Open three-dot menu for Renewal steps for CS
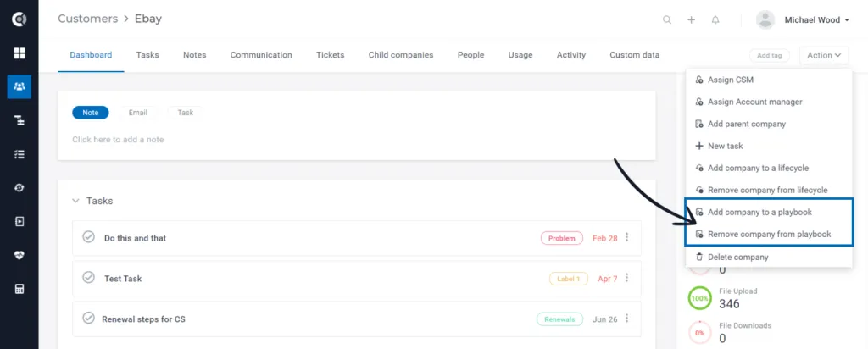Viewport: 868px width, 349px height. click(626, 318)
